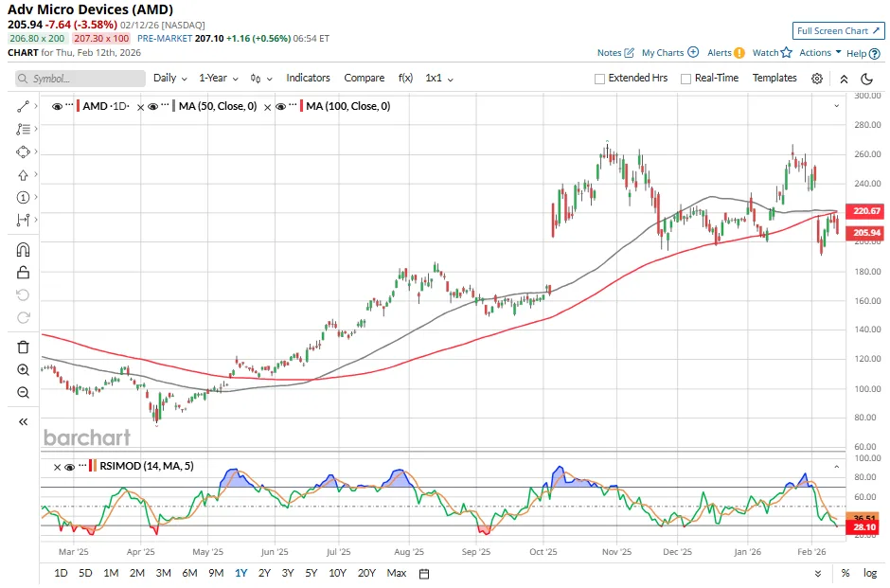Open the Actions dropdown menu
Screen dimensions: 890x588
820,53
